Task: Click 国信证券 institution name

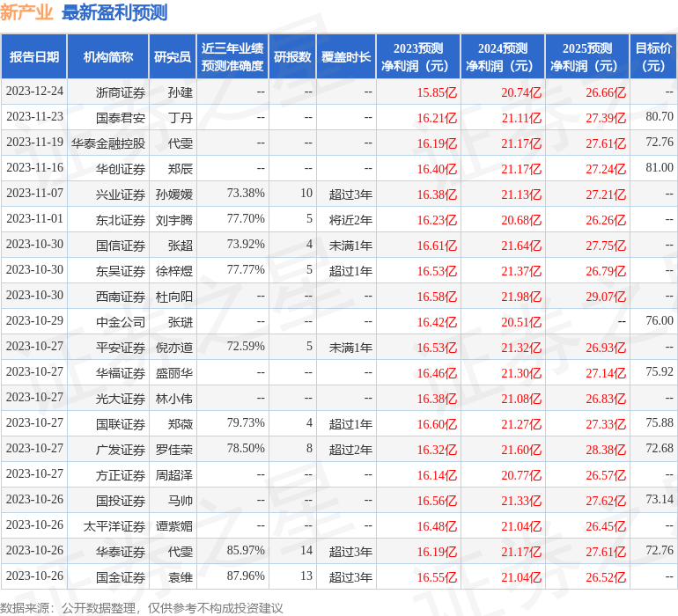Action: click(121, 246)
